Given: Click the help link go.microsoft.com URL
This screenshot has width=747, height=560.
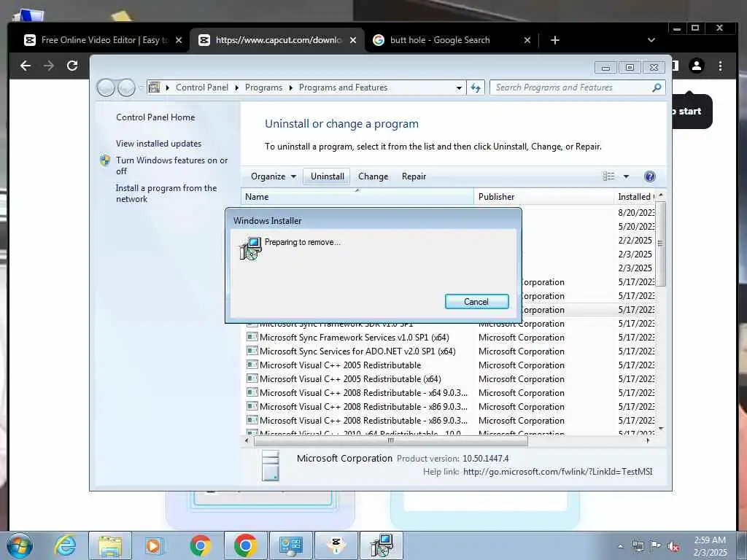Looking at the screenshot, I should click(557, 472).
